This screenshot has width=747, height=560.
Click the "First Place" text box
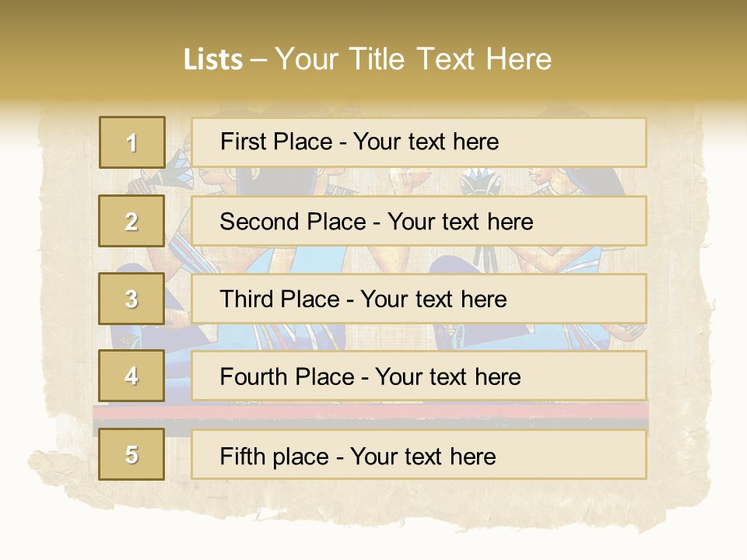(419, 142)
